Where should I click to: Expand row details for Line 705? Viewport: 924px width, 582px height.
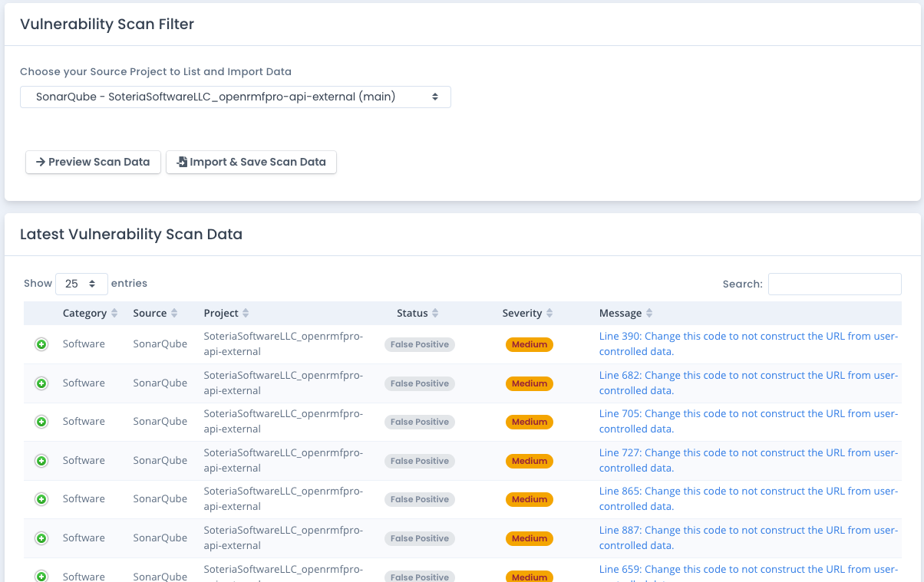pos(41,422)
